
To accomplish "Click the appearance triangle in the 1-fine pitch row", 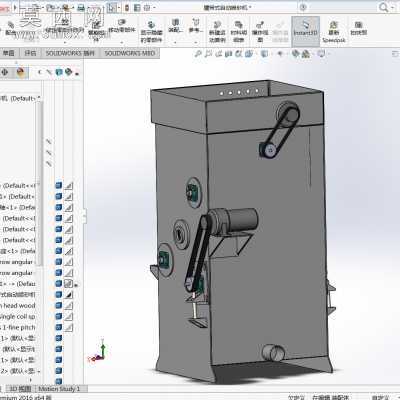I will (x=68, y=327).
